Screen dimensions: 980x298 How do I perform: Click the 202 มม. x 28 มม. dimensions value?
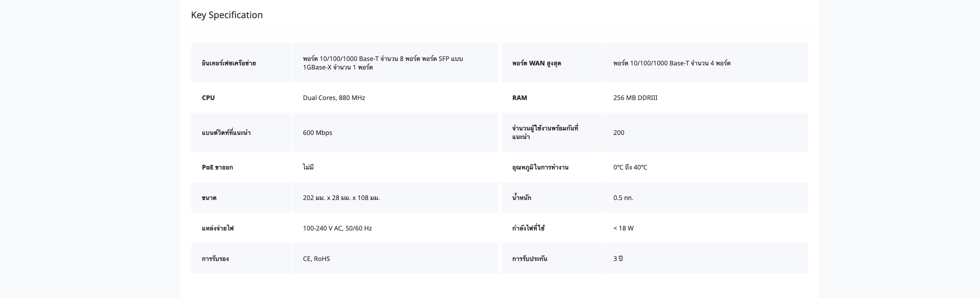[341, 198]
